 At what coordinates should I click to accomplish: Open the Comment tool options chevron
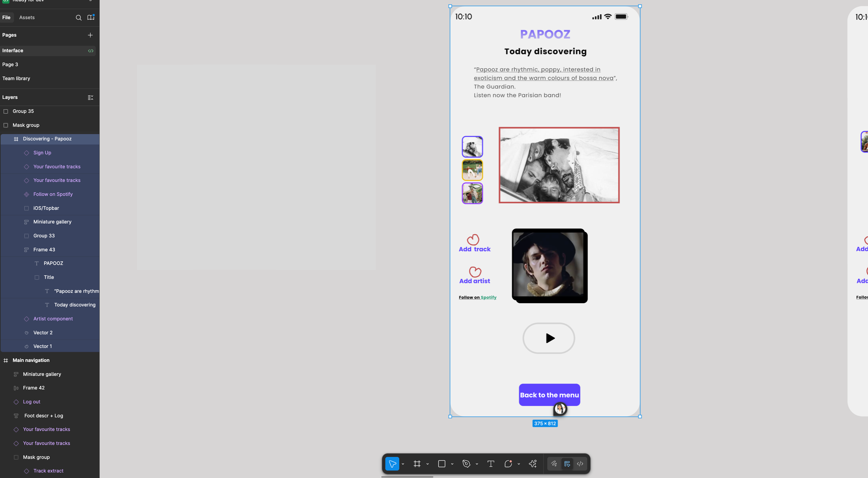519,464
